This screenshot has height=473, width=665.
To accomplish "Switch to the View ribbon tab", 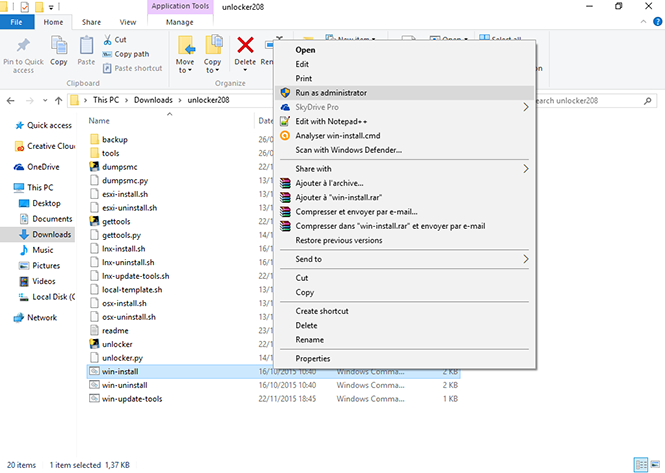I will click(x=128, y=22).
